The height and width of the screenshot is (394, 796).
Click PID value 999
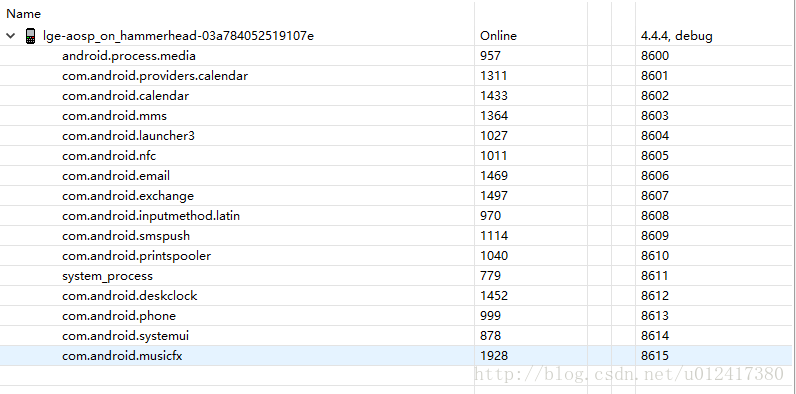[x=490, y=316]
